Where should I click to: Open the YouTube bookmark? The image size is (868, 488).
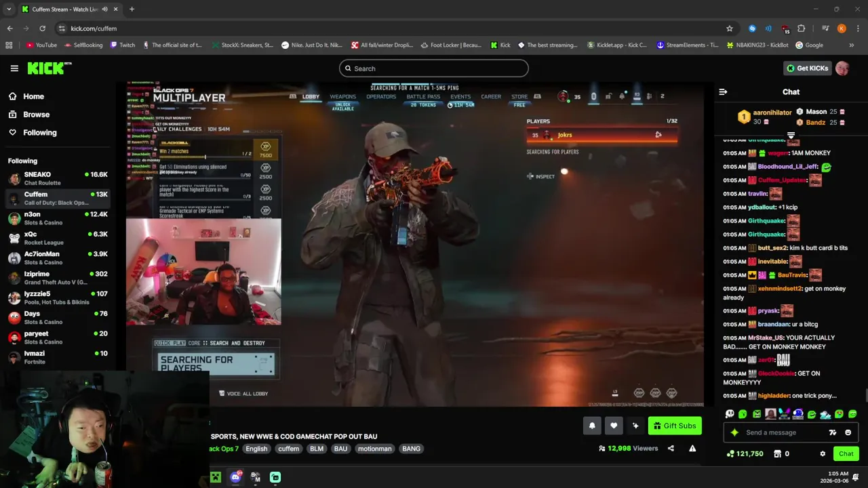(41, 45)
